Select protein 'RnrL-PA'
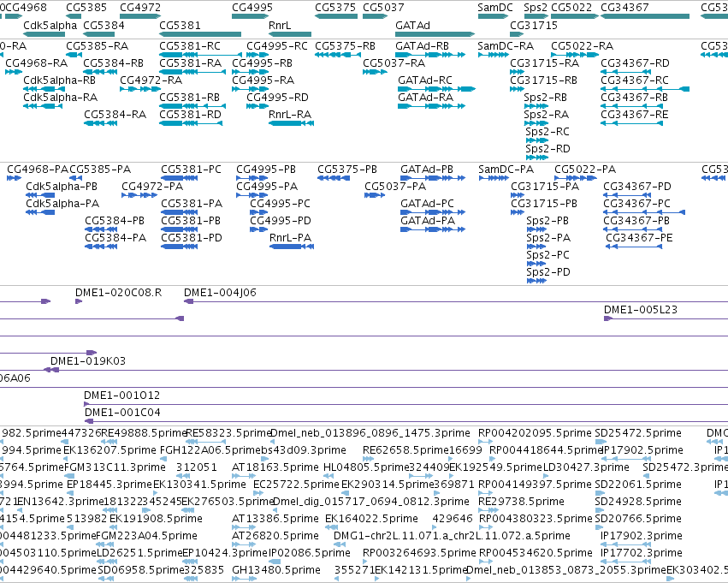 291,238
